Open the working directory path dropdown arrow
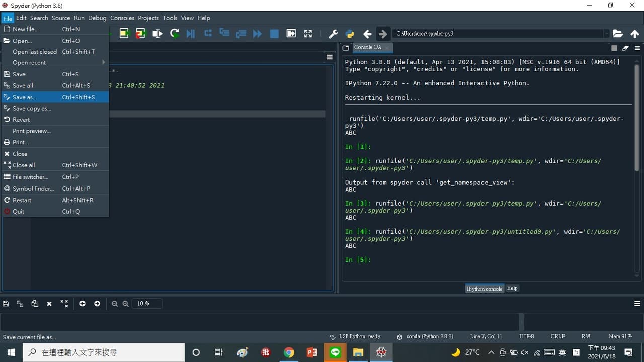The height and width of the screenshot is (362, 644). [x=606, y=34]
